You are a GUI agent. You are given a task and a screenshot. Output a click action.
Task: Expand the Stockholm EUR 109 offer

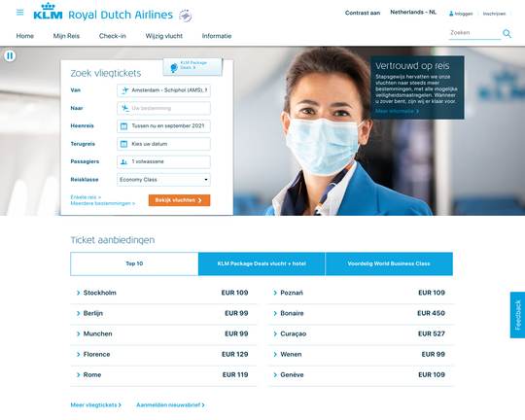[163, 293]
